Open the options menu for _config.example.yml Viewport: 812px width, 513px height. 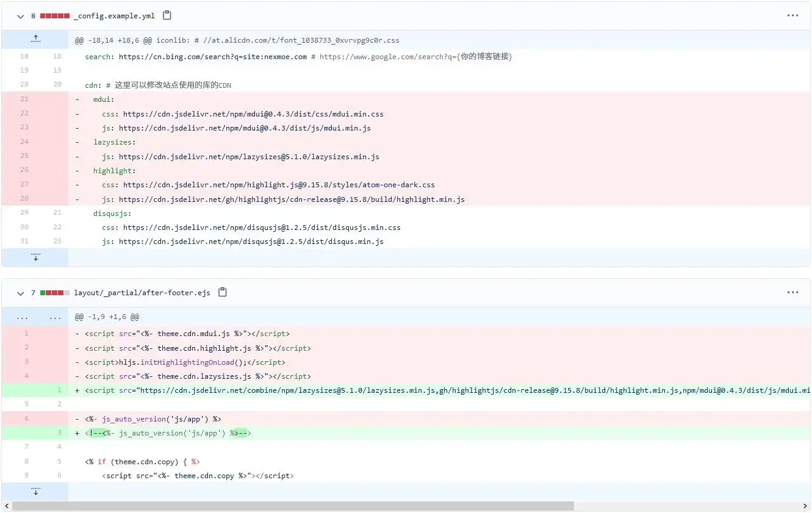[x=792, y=16]
